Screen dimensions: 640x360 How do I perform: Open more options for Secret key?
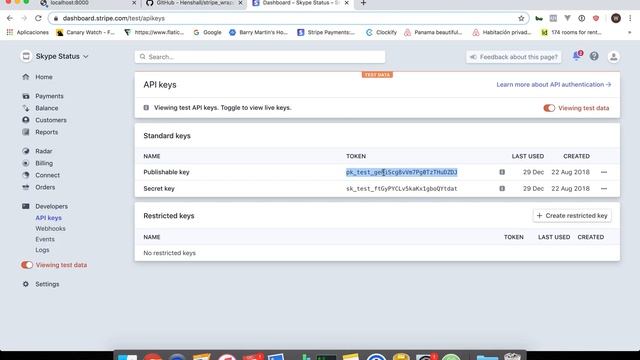point(604,189)
